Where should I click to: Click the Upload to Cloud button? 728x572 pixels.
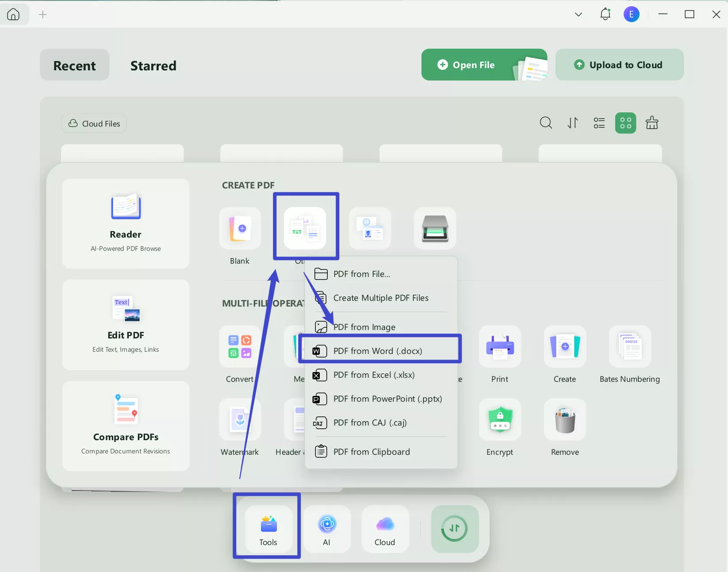point(619,65)
